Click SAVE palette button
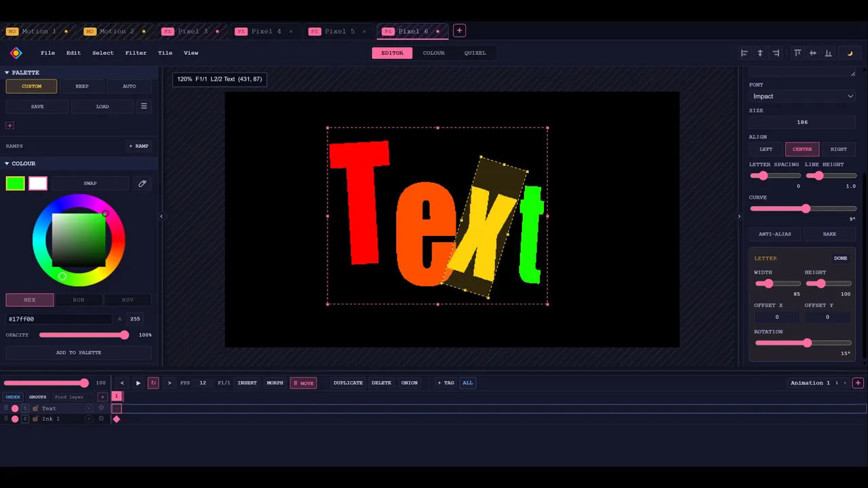Screen dimensions: 868x488 pyautogui.click(x=37, y=106)
